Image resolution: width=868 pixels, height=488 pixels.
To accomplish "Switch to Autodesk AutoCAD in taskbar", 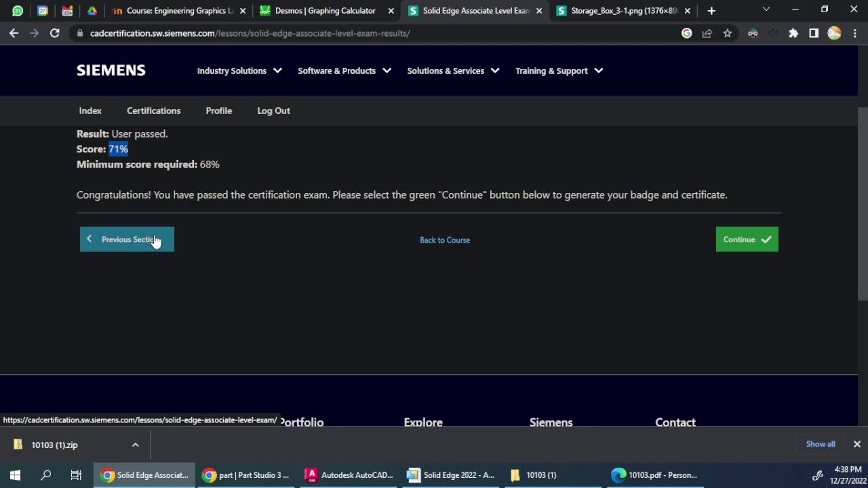I will pos(349,475).
